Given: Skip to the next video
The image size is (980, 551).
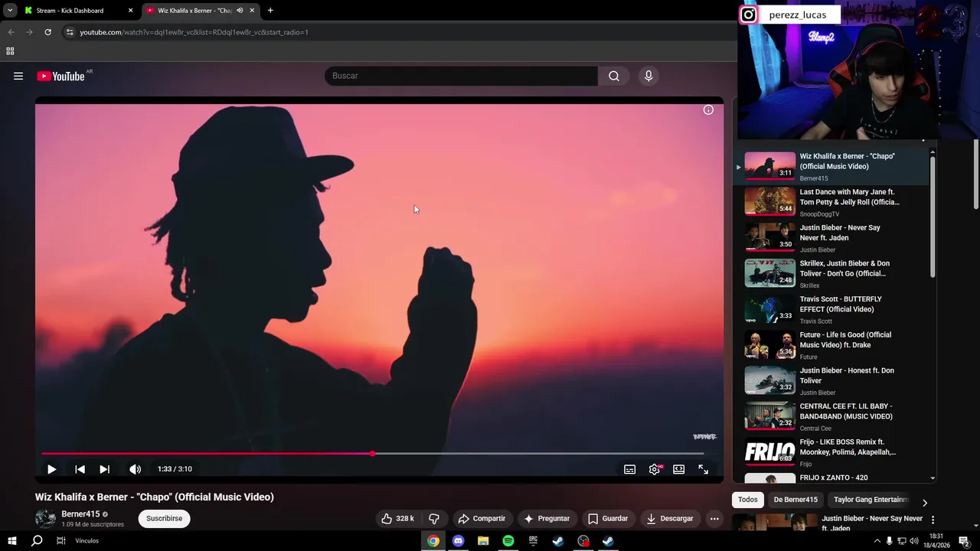Looking at the screenshot, I should point(104,469).
